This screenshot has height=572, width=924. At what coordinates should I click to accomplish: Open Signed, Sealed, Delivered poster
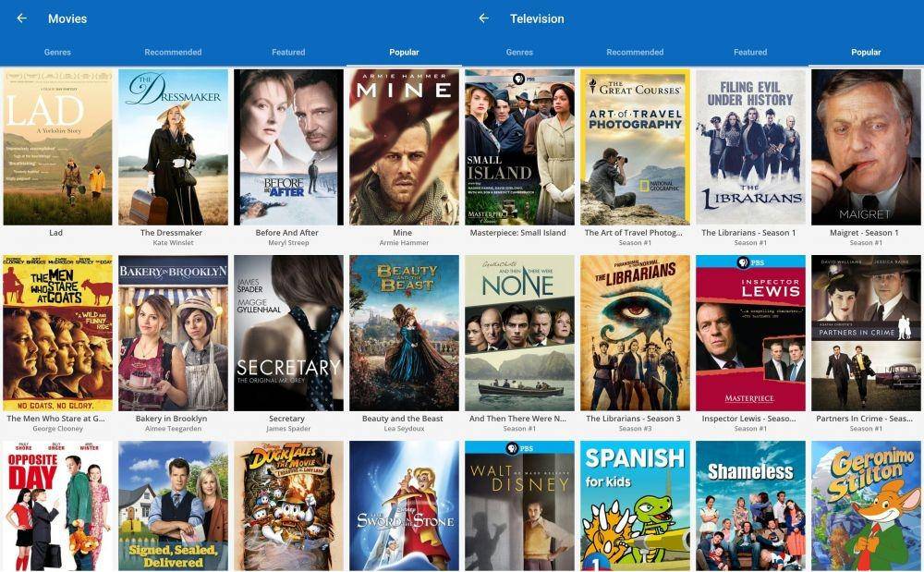pos(174,506)
